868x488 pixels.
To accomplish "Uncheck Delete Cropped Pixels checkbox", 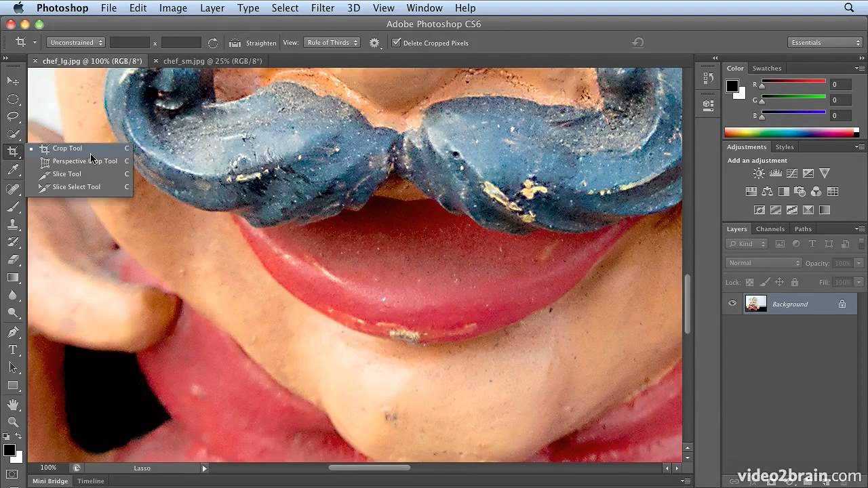I will coord(397,43).
